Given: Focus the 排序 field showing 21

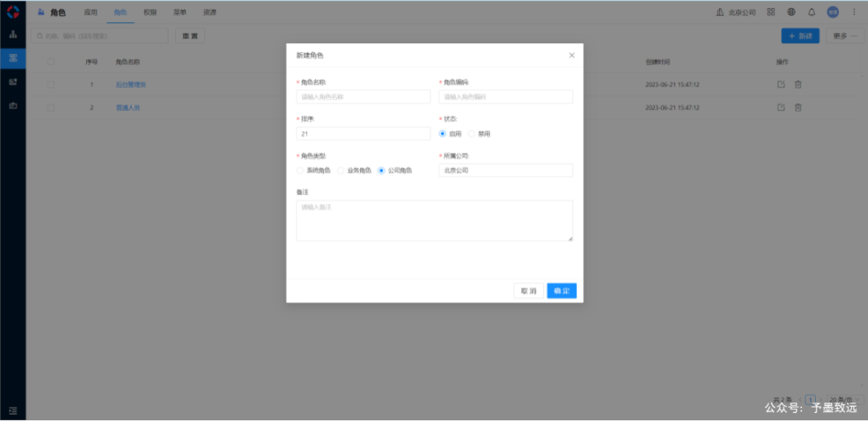Looking at the screenshot, I should [x=363, y=133].
